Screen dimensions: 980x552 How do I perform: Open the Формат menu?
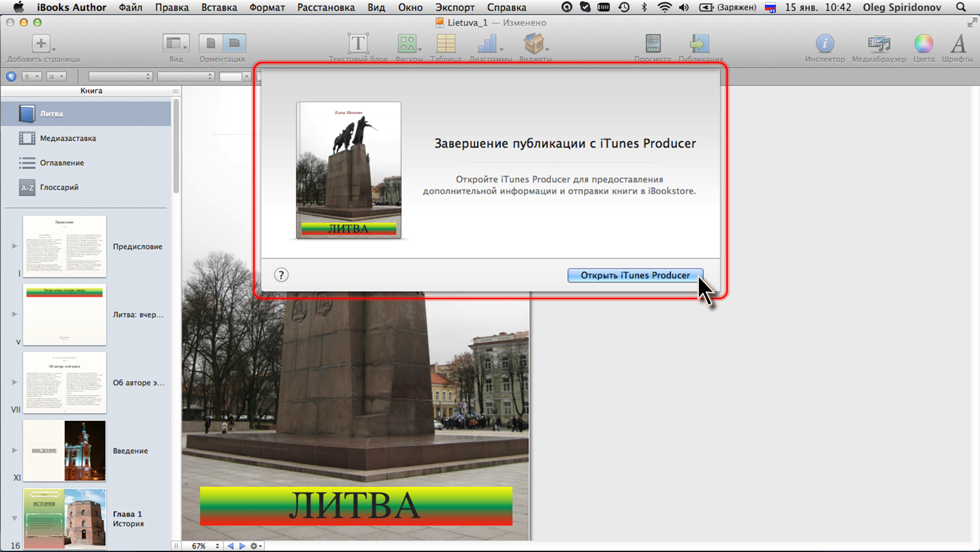click(267, 7)
